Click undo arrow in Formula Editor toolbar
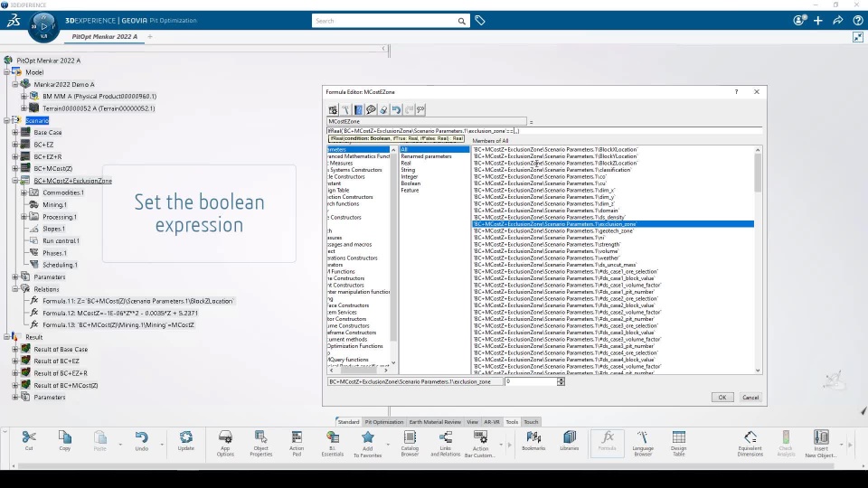This screenshot has height=488, width=868. [396, 109]
